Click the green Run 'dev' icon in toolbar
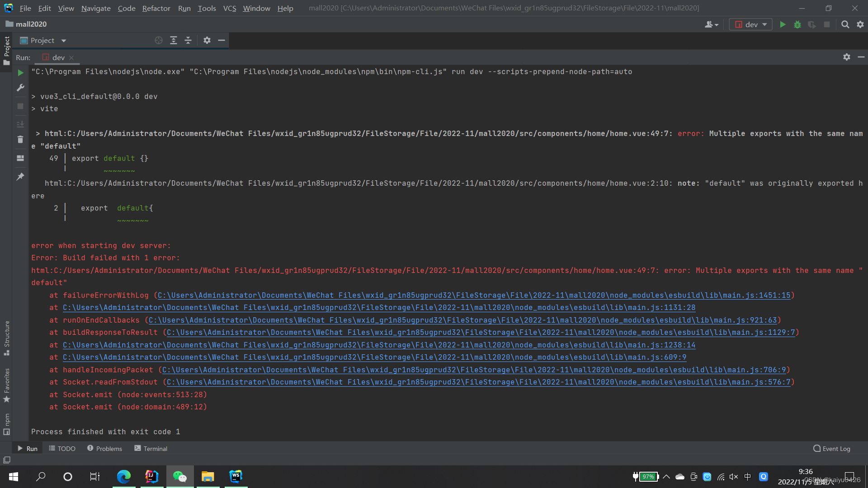Image resolution: width=868 pixels, height=488 pixels. click(783, 24)
